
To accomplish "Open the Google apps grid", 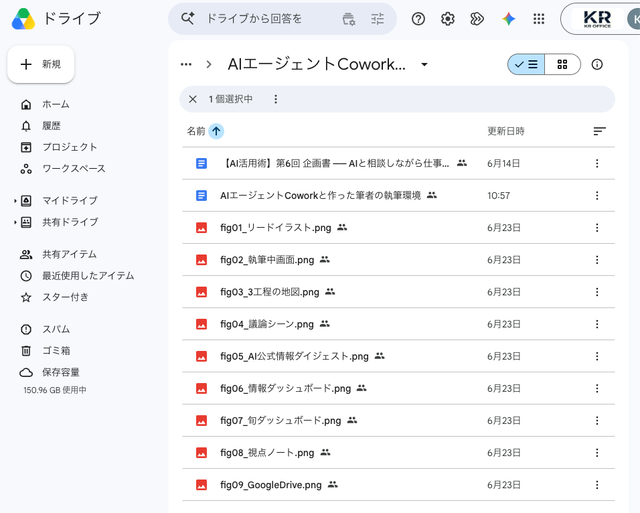I will (539, 19).
